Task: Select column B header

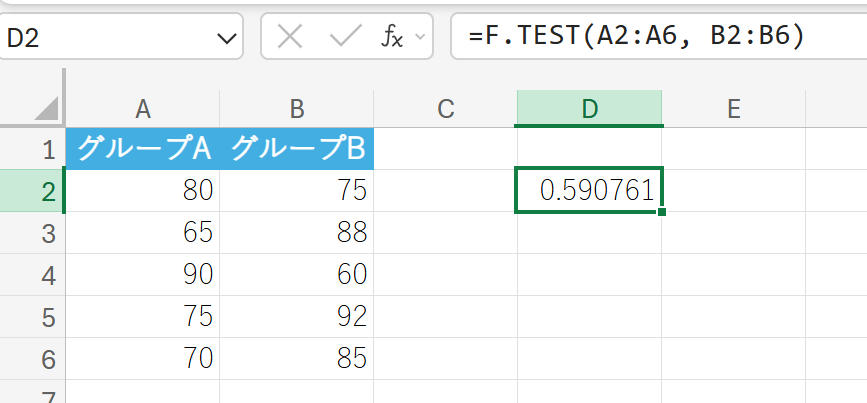Action: tap(296, 109)
